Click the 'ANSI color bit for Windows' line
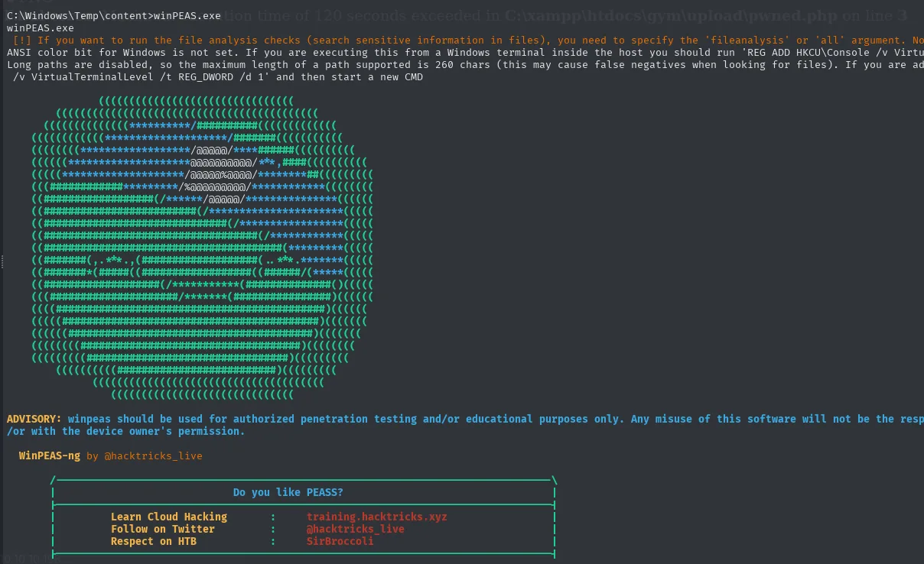This screenshot has height=564, width=924. 465,53
